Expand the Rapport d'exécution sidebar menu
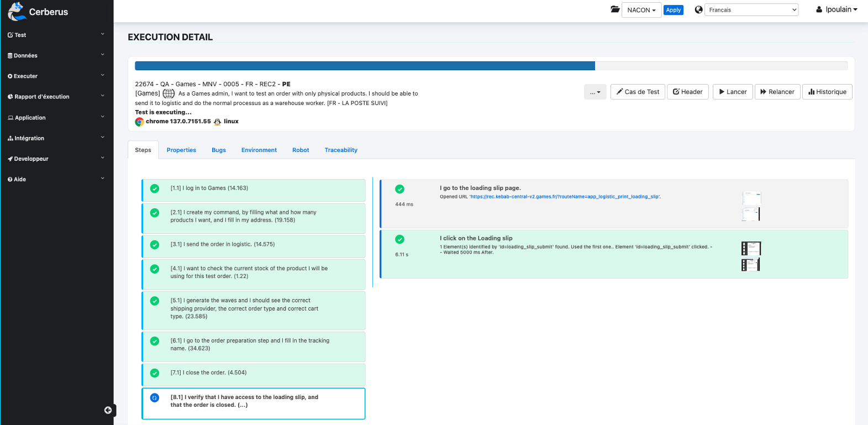Viewport: 868px width, 425px height. tap(55, 97)
